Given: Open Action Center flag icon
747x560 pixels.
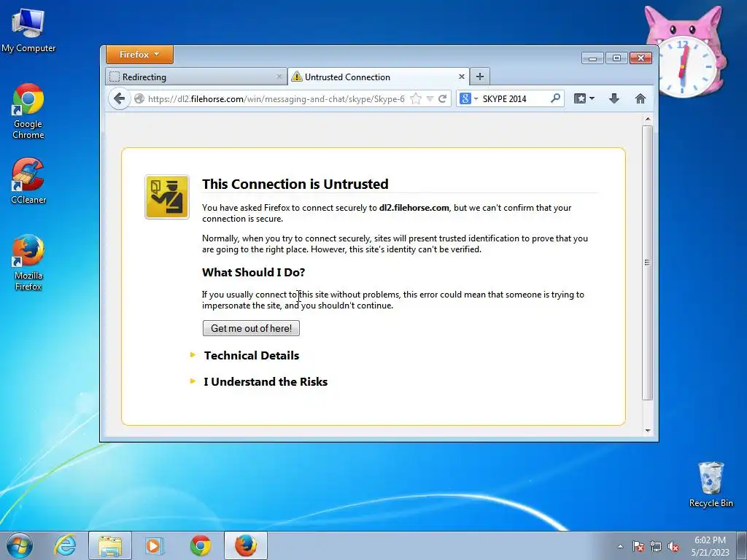Looking at the screenshot, I should pos(638,546).
